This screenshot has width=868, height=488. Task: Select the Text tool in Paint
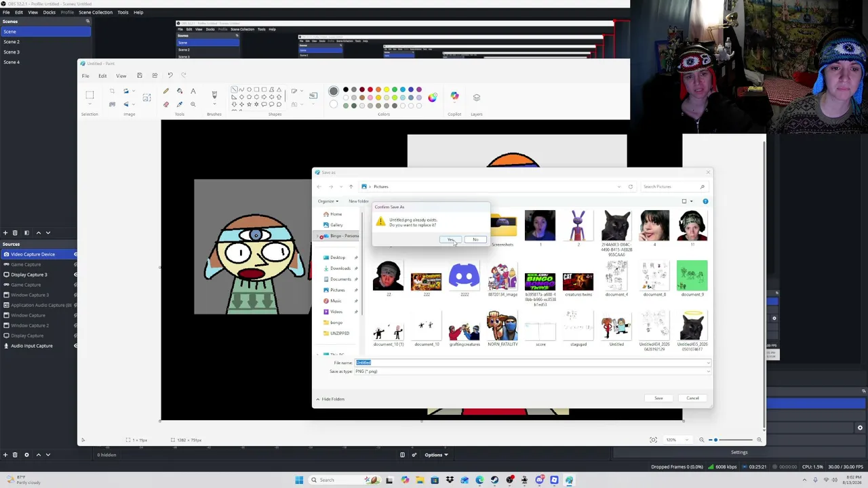pyautogui.click(x=193, y=91)
